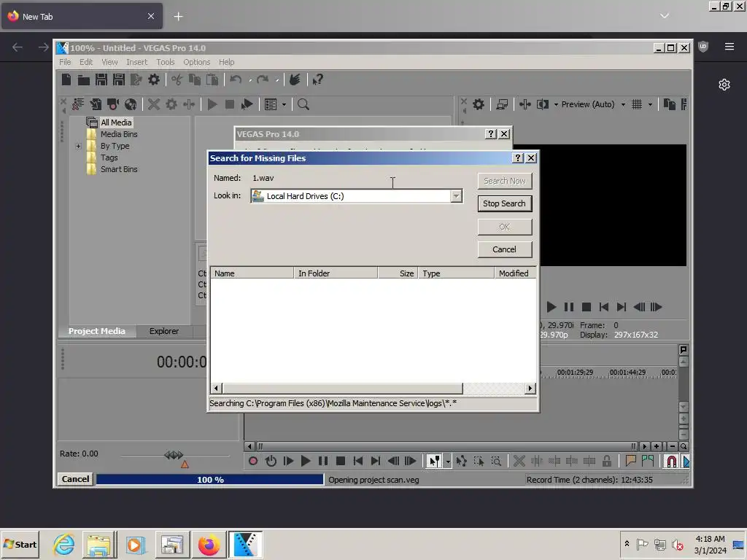This screenshot has height=560, width=747.
Task: Click the Undo arrow icon
Action: click(x=236, y=79)
